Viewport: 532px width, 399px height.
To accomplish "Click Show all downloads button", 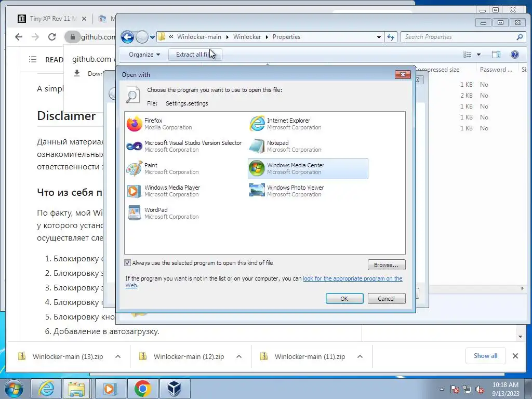I will [x=486, y=356].
